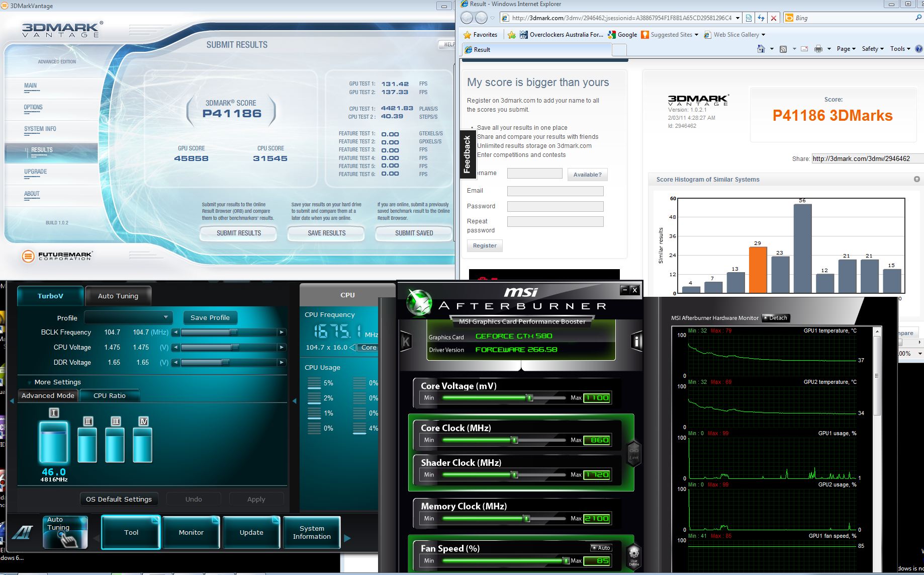Click the Read Mail icon in IE
924x575 pixels.
804,49
